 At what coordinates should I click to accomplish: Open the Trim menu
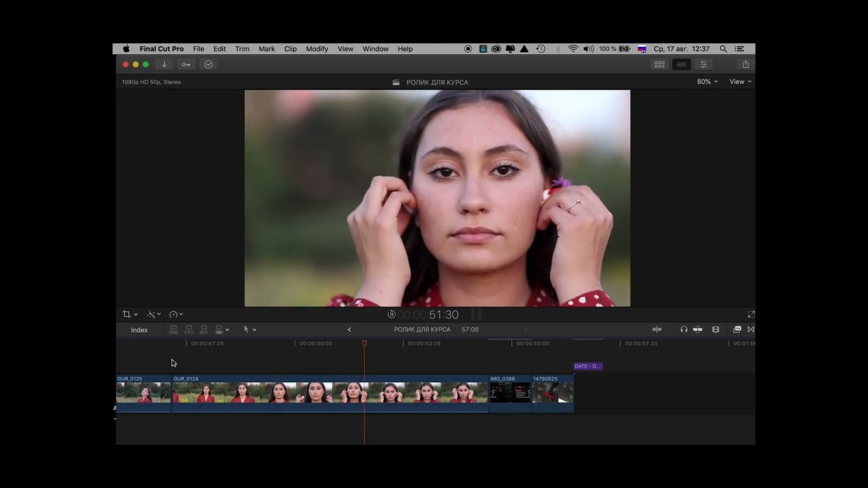(x=242, y=49)
